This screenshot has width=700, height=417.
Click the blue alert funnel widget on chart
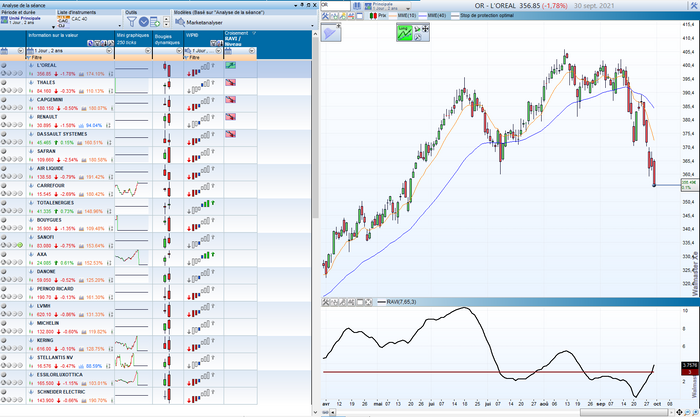(331, 33)
